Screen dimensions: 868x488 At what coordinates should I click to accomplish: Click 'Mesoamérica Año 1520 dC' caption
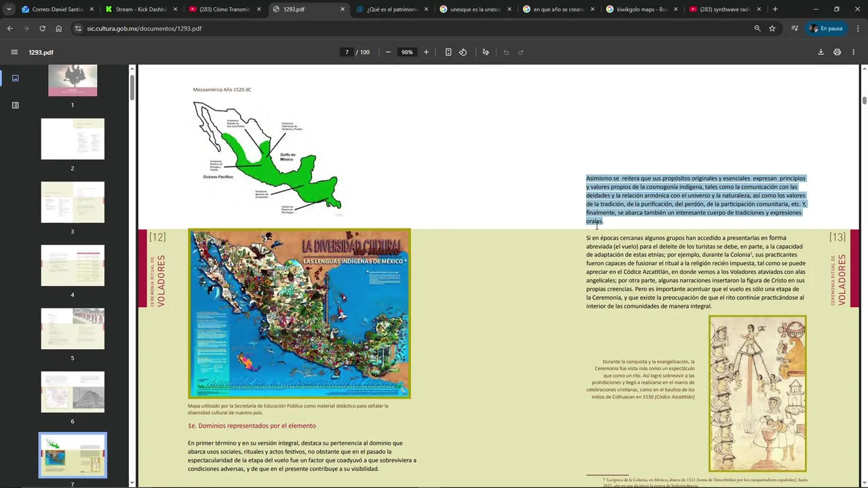coord(222,89)
